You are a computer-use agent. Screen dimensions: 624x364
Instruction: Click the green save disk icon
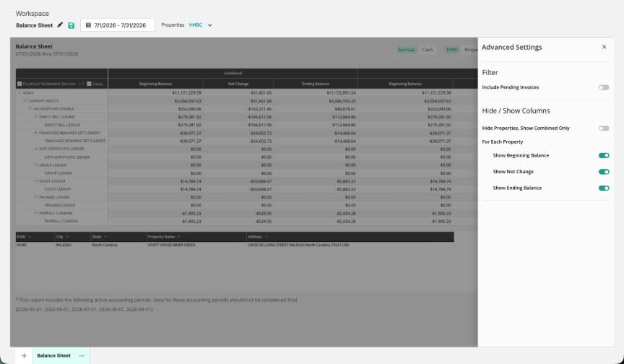click(71, 25)
